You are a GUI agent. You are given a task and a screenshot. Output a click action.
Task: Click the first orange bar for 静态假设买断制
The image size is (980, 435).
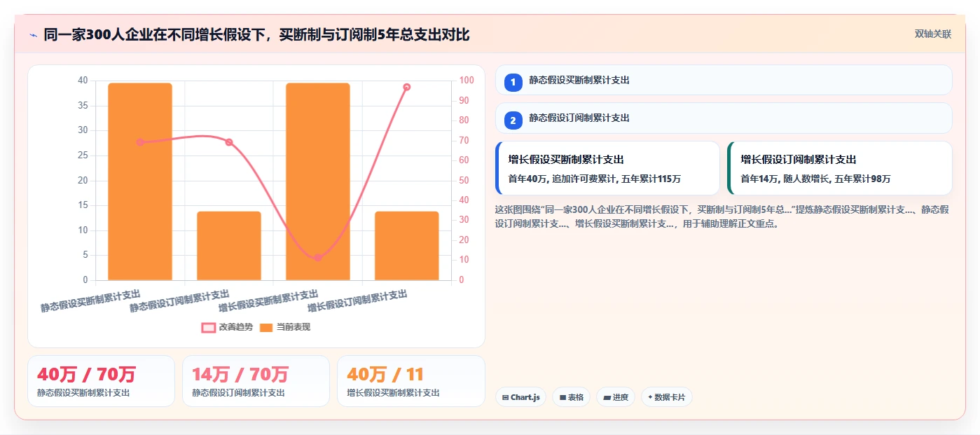coord(140,182)
